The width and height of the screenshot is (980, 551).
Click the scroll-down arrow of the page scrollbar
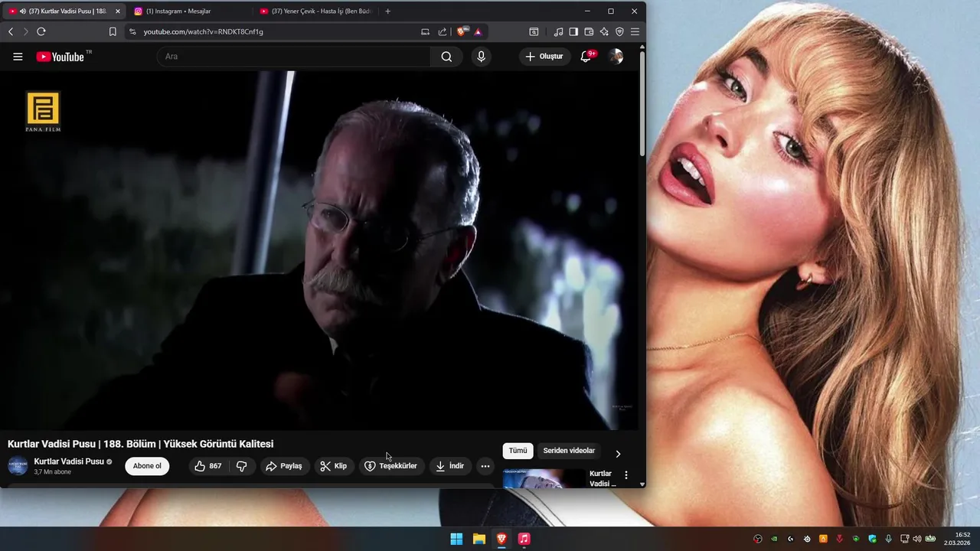pyautogui.click(x=642, y=484)
